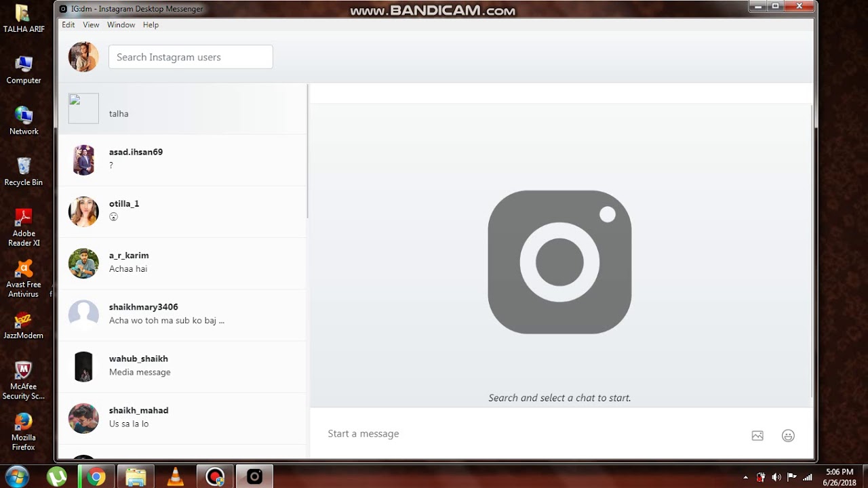Viewport: 868px width, 488px height.
Task: Open the Edit menu
Action: [x=68, y=25]
